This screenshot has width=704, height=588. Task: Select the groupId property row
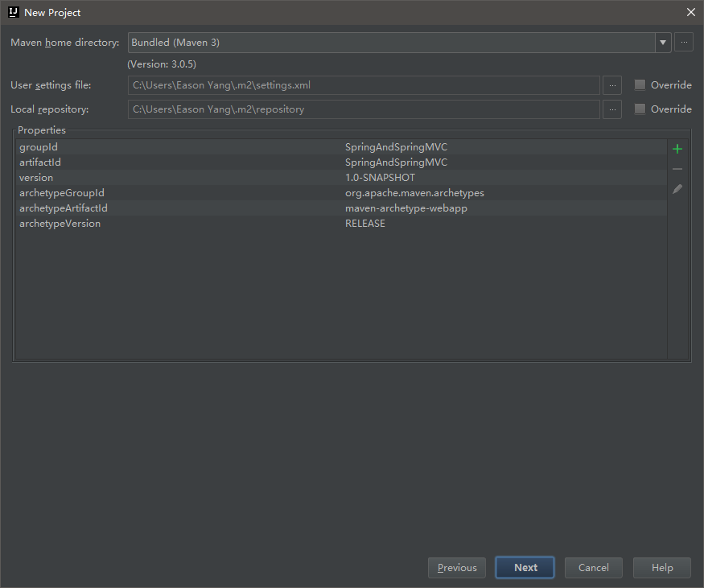point(342,147)
